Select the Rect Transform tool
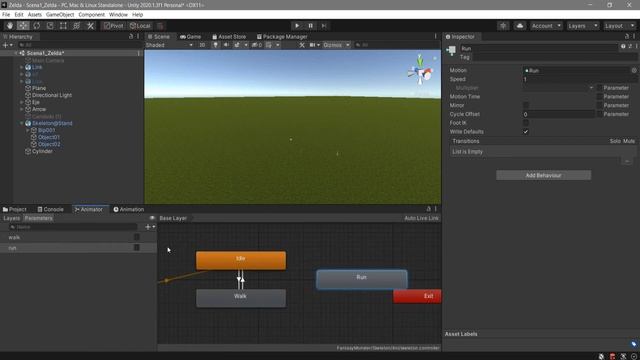 63,26
